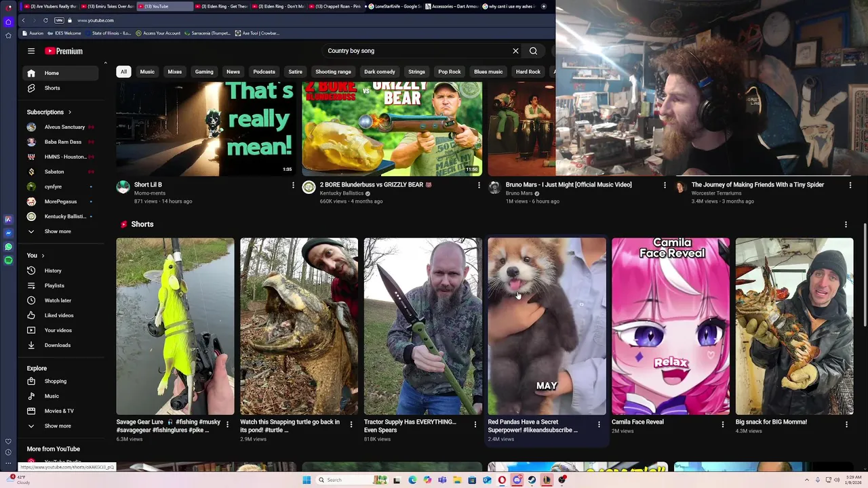Screen dimensions: 868x488
Task: Open options for Tiny Spider video
Action: [x=850, y=185]
